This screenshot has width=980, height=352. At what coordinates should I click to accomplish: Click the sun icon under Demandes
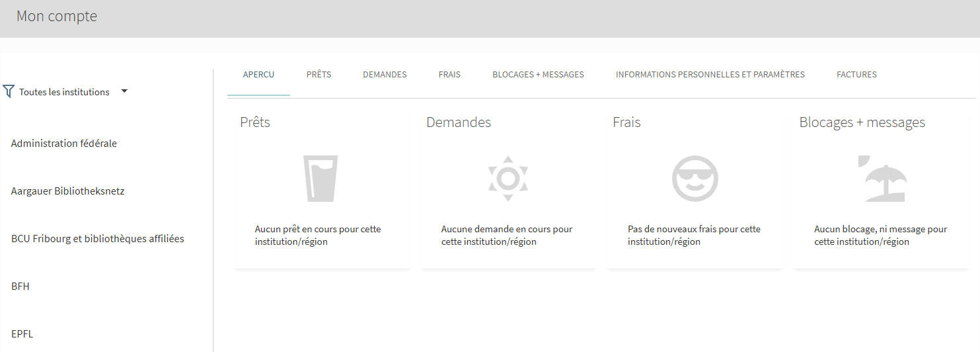point(508,179)
